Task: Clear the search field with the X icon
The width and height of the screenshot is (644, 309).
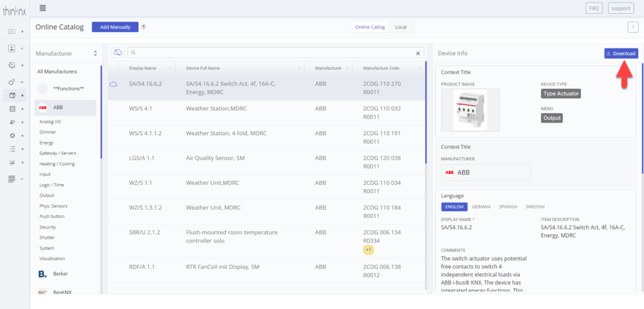Action: click(418, 53)
